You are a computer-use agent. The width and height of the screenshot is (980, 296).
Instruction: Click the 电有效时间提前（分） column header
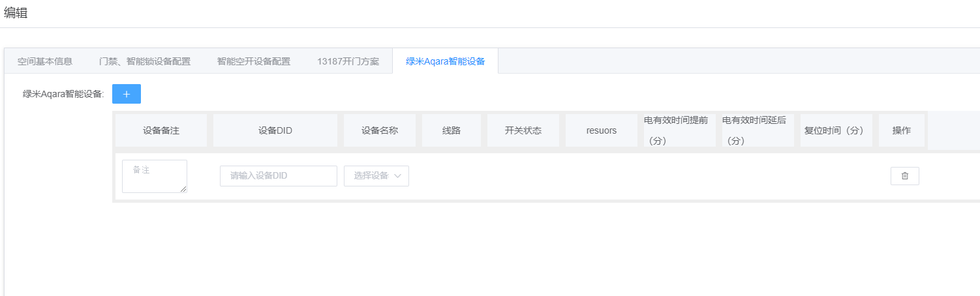(680, 130)
